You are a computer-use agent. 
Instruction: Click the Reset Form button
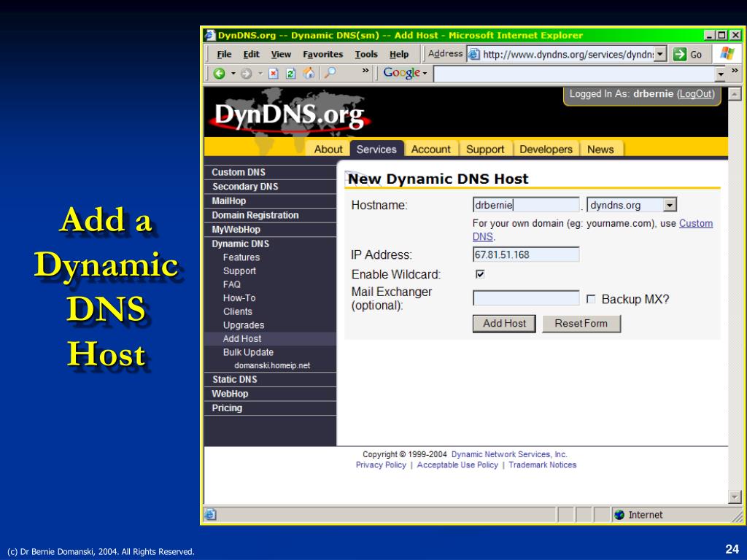pyautogui.click(x=581, y=323)
